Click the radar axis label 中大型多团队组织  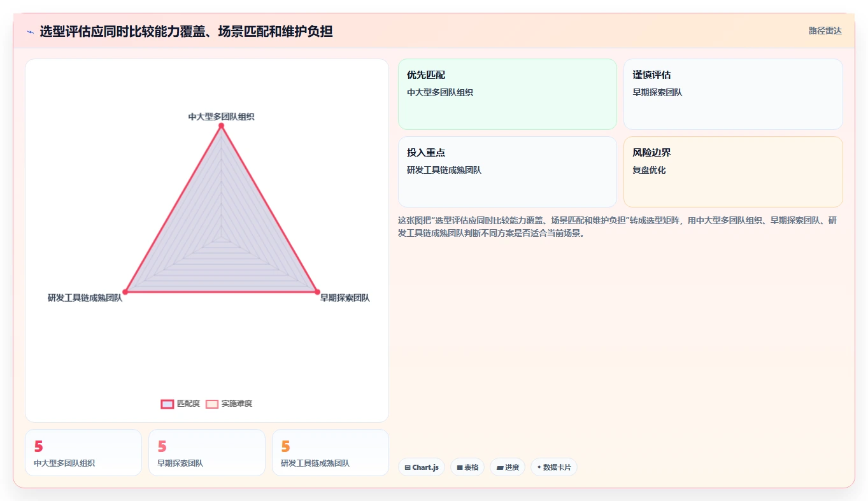coord(221,116)
